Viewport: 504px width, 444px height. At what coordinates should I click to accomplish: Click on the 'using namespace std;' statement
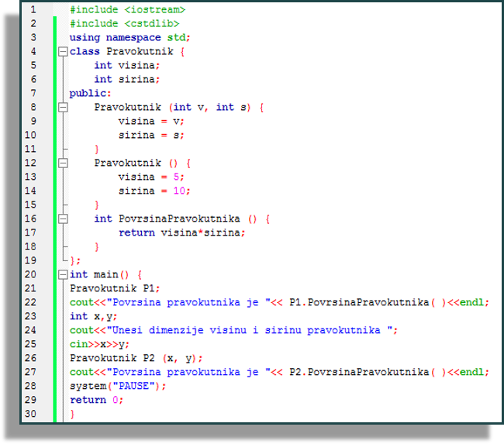(129, 38)
